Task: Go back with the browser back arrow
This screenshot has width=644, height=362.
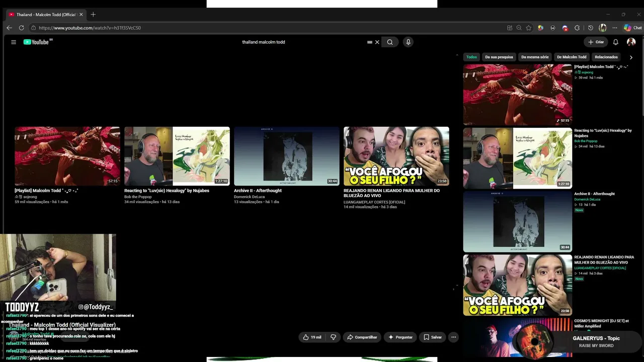Action: pyautogui.click(x=9, y=28)
